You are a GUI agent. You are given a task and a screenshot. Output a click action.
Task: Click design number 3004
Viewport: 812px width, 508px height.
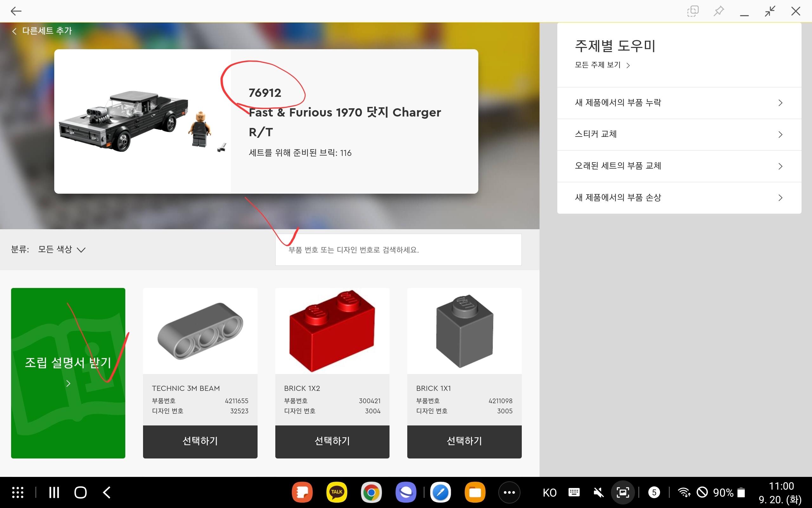click(373, 411)
